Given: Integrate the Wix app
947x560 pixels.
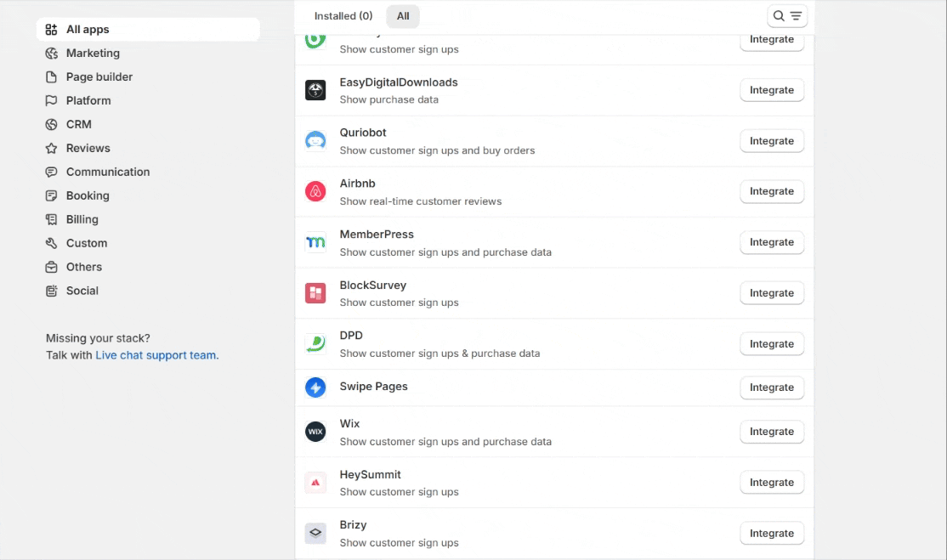Looking at the screenshot, I should click(x=772, y=432).
